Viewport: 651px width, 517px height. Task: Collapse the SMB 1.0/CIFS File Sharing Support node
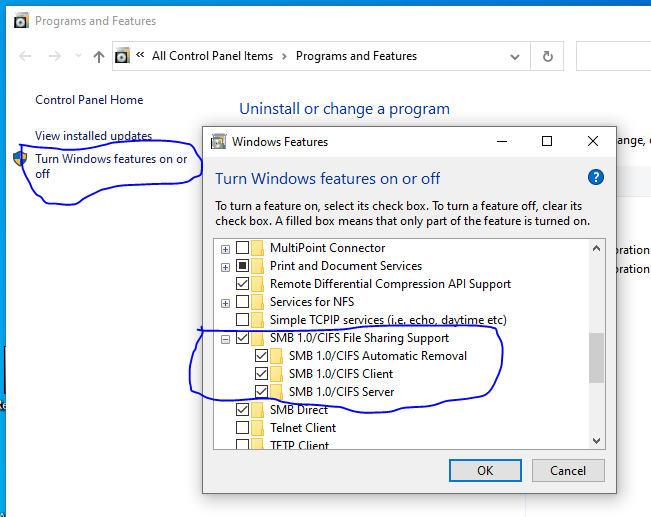[x=226, y=338]
